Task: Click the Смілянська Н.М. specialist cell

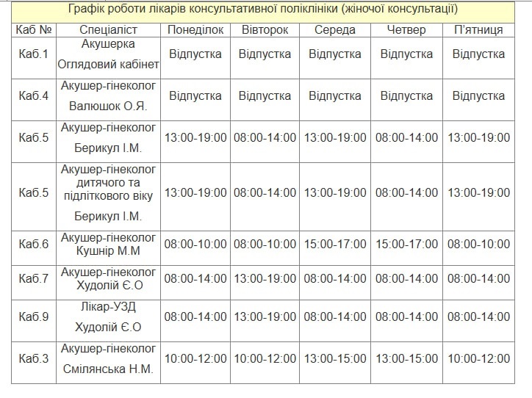Action: tap(108, 358)
